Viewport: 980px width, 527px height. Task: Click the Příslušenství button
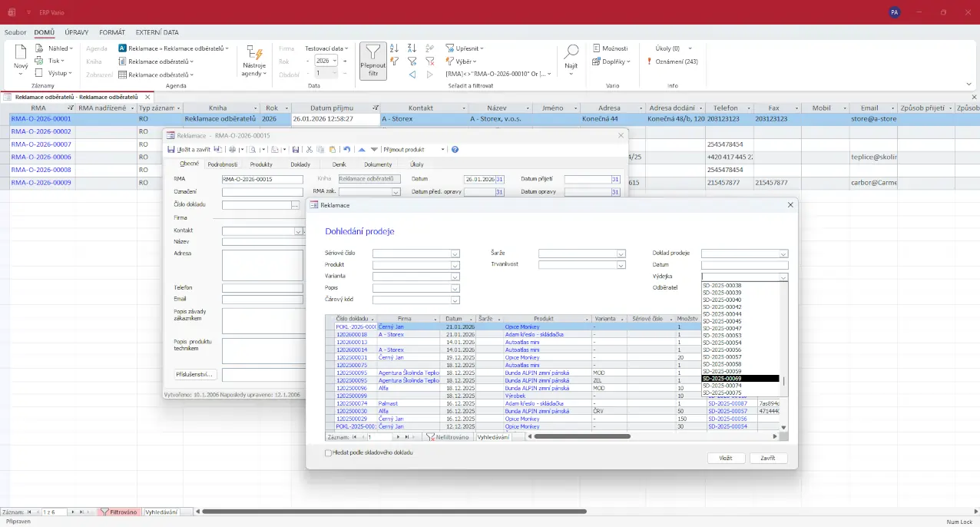195,375
